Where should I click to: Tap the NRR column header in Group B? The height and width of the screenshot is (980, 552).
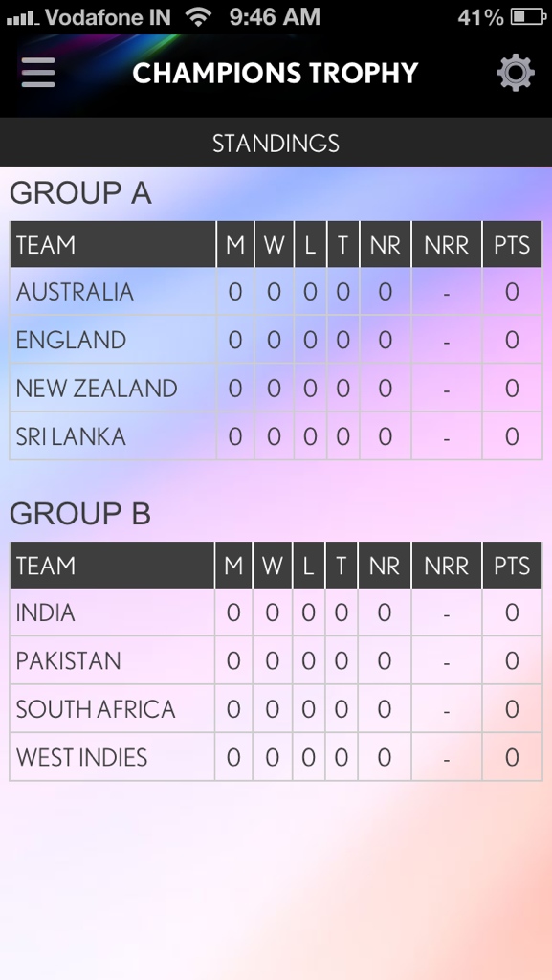click(447, 566)
